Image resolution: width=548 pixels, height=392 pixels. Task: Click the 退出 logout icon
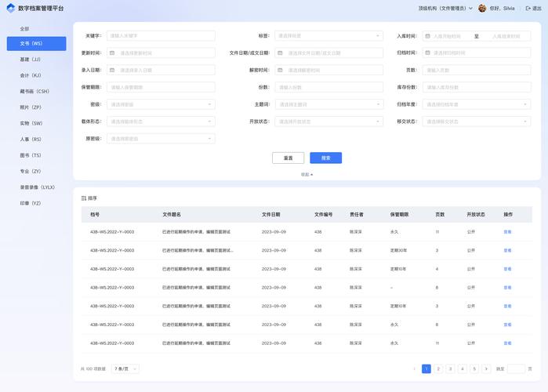528,9
